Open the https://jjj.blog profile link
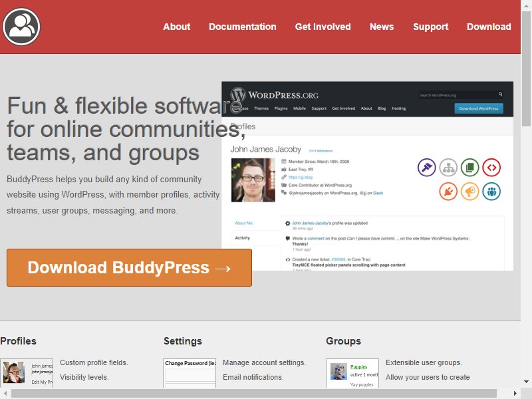This screenshot has height=399, width=532. pyautogui.click(x=301, y=177)
